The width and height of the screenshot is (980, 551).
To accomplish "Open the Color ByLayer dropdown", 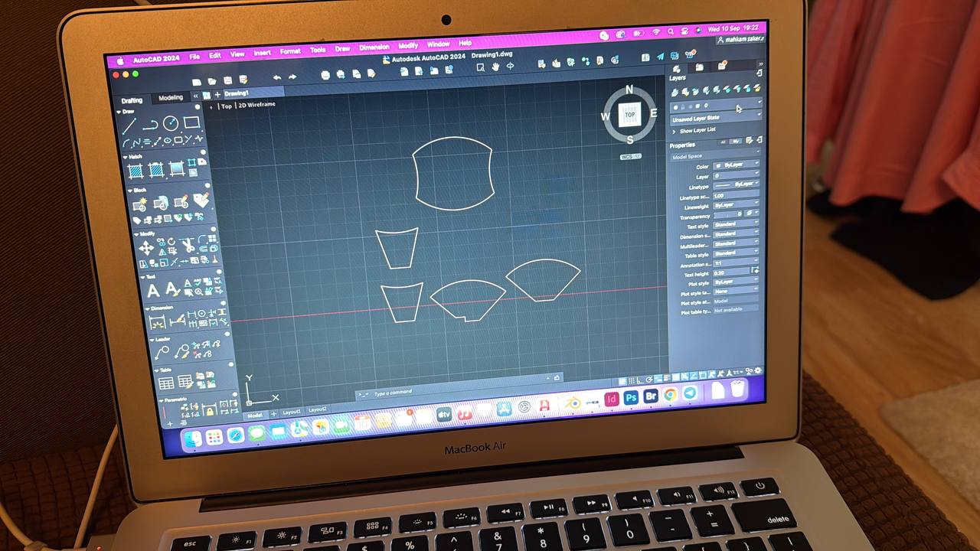I will pos(737,165).
